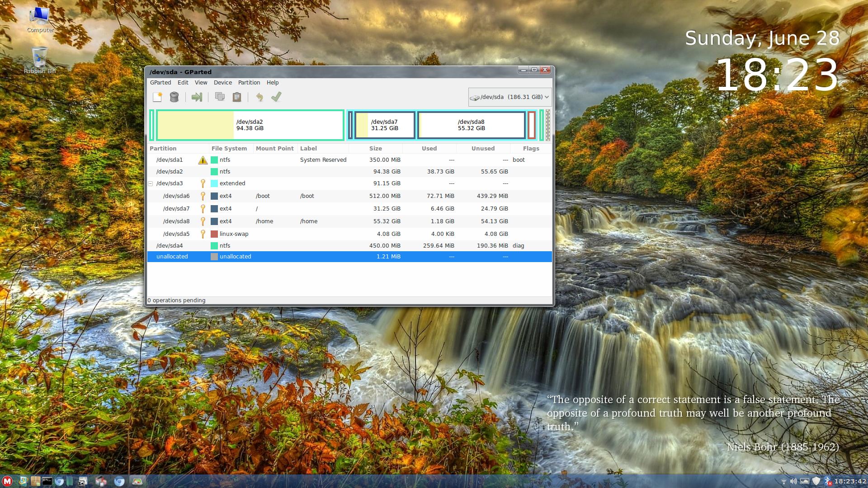Screen dimensions: 868x488
Task: Sort by the Unused column header
Action: click(x=483, y=149)
